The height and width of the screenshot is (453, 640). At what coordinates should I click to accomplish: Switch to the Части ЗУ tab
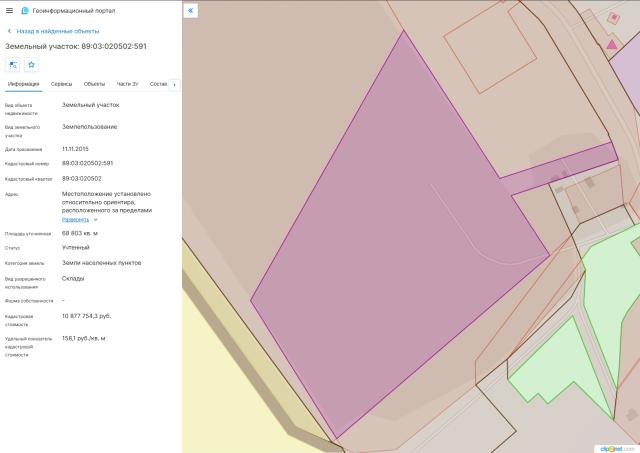click(127, 84)
